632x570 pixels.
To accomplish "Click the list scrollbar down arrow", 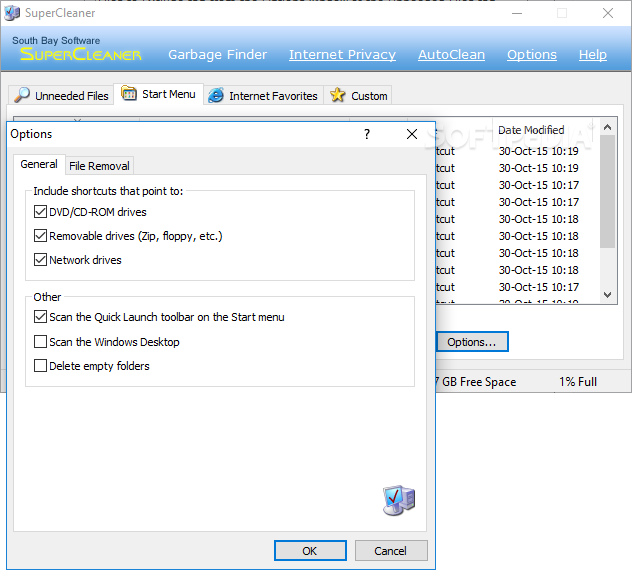I will coord(607,295).
